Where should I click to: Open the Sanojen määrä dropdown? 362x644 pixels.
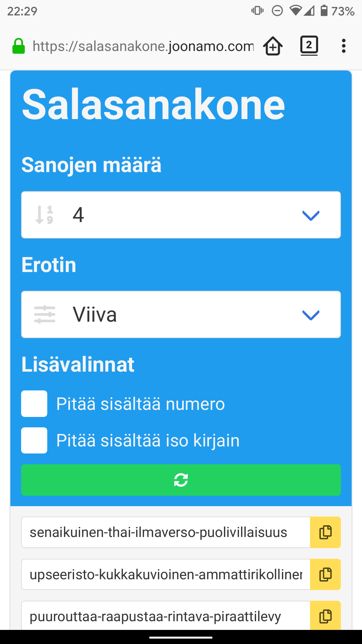(181, 215)
